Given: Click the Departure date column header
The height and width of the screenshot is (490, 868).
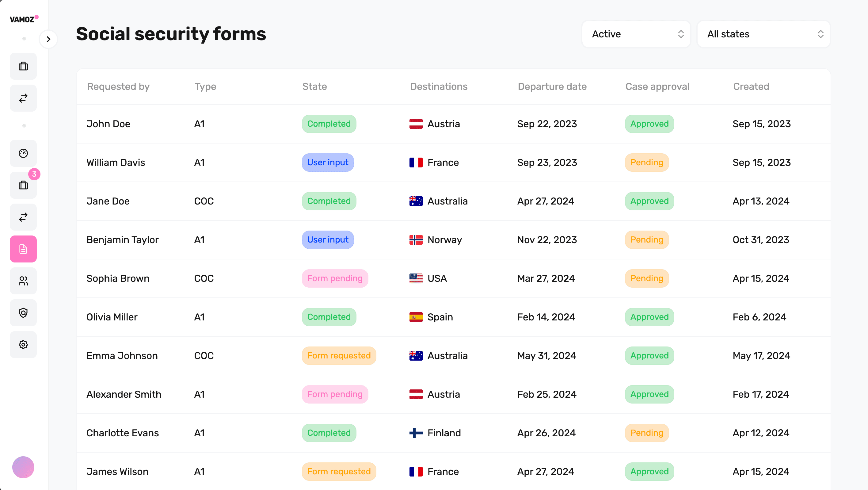Looking at the screenshot, I should [552, 86].
